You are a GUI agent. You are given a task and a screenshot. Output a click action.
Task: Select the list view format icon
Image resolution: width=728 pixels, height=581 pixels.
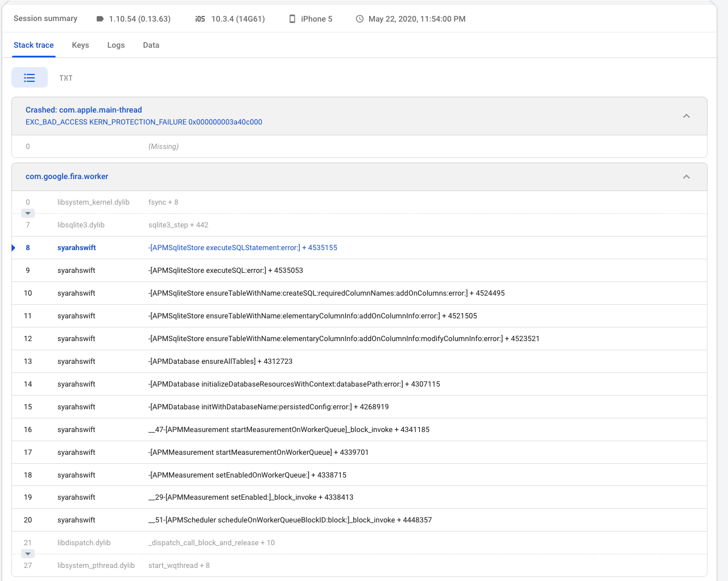click(30, 77)
